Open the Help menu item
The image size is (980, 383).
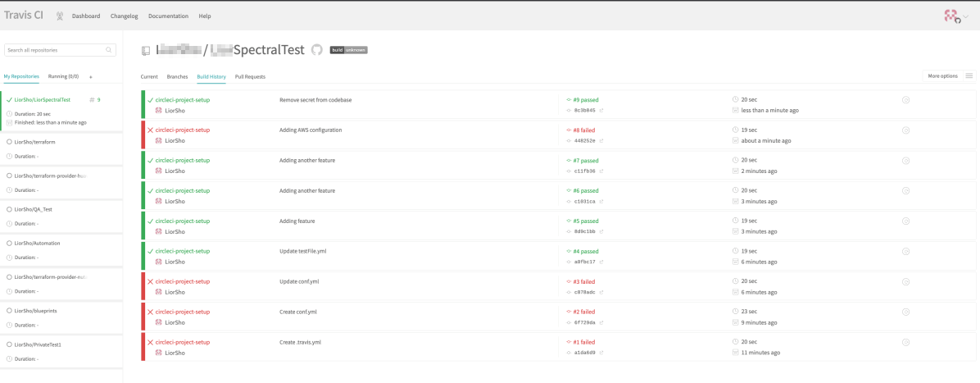[x=204, y=16]
